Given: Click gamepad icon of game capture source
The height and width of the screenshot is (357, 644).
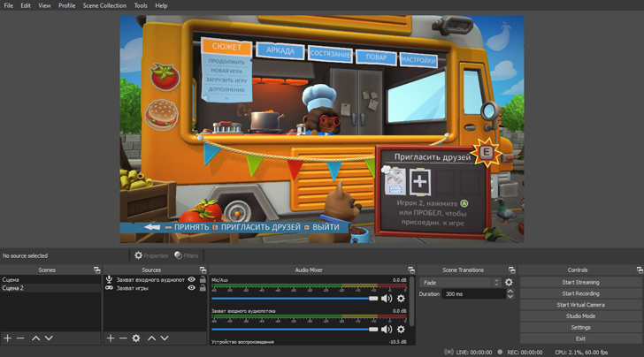Looking at the screenshot, I should (110, 288).
